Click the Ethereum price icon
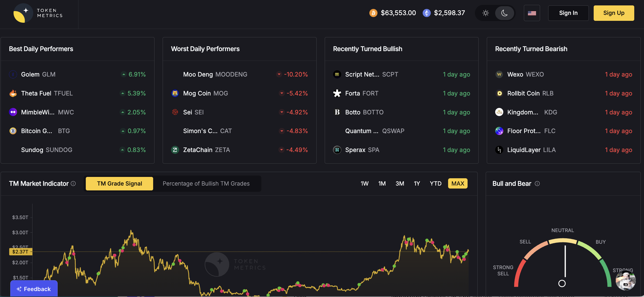Image resolution: width=644 pixels, height=297 pixels. pyautogui.click(x=426, y=13)
